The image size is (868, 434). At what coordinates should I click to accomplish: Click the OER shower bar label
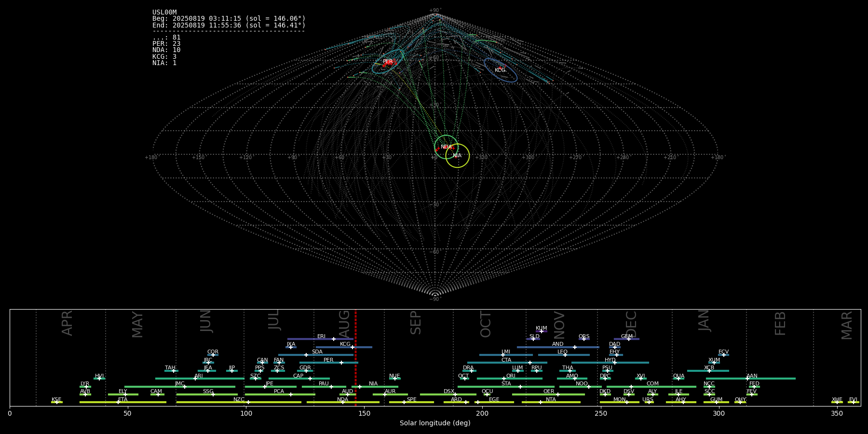point(549,392)
